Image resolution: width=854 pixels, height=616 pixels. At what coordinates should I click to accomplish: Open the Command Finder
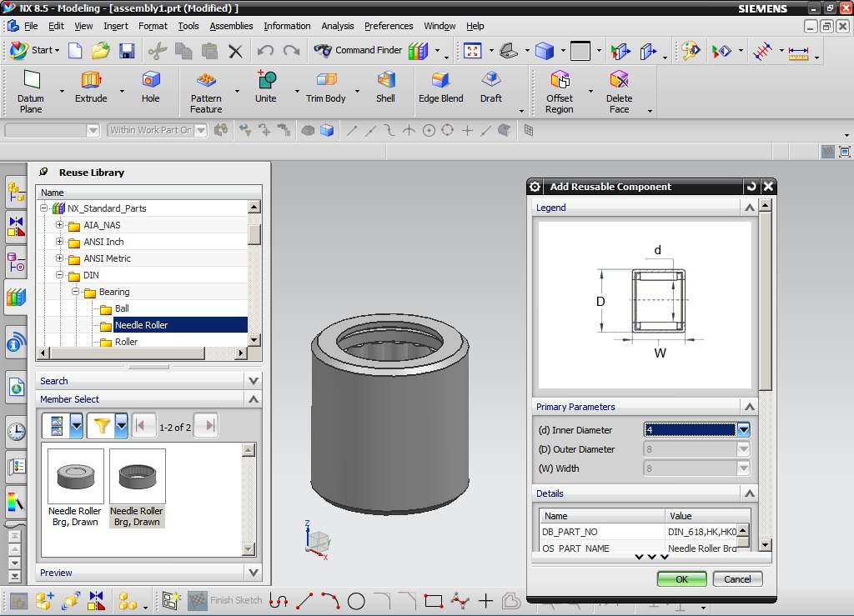click(x=358, y=51)
